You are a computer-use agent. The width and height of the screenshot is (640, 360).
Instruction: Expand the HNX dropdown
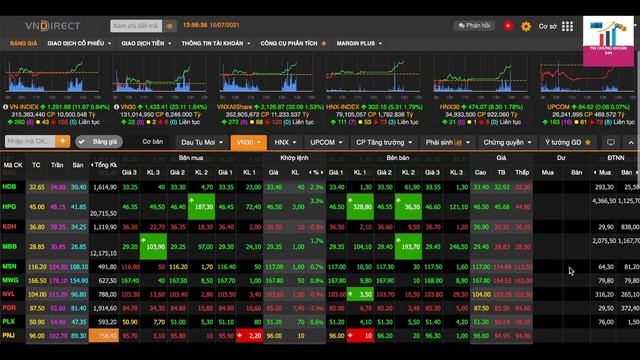pyautogui.click(x=285, y=142)
